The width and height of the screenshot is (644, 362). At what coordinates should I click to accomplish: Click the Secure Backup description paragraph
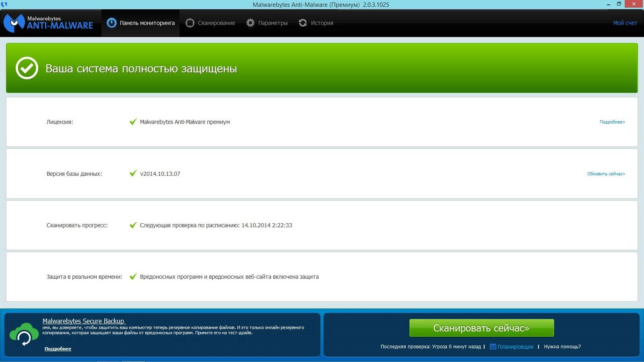[x=173, y=330]
